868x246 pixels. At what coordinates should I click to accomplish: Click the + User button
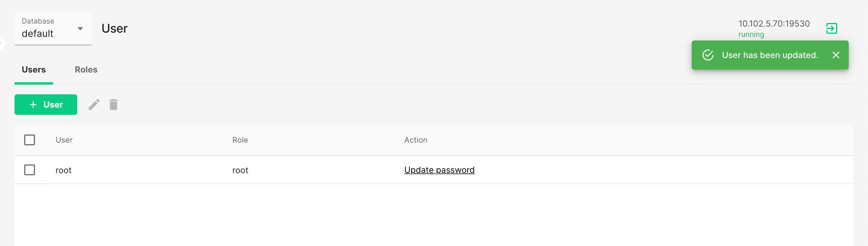(46, 105)
